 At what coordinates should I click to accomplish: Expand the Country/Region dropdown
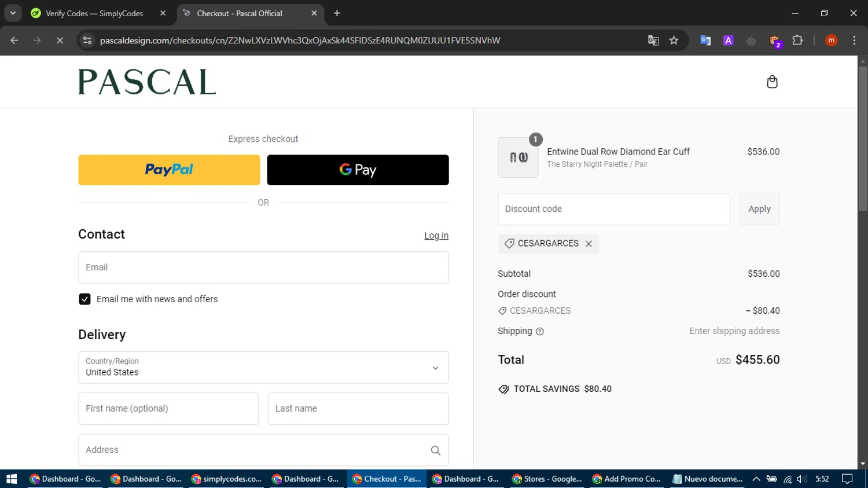tap(263, 368)
